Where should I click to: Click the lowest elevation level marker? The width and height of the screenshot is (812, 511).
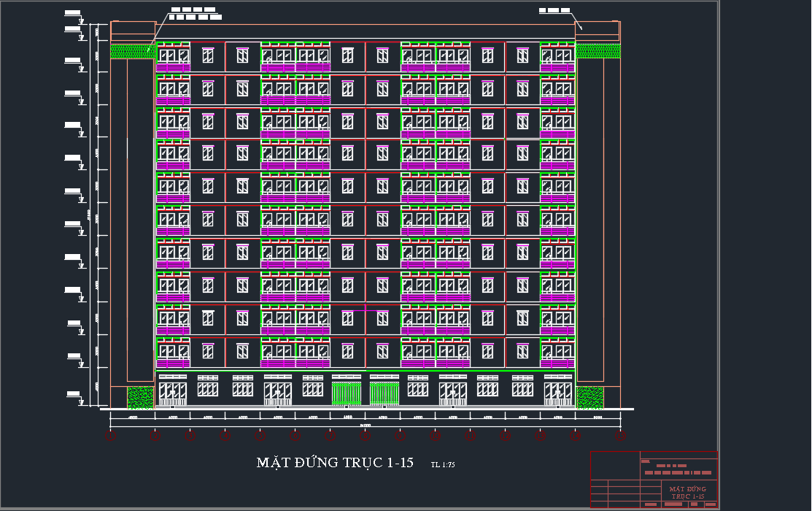(x=73, y=394)
